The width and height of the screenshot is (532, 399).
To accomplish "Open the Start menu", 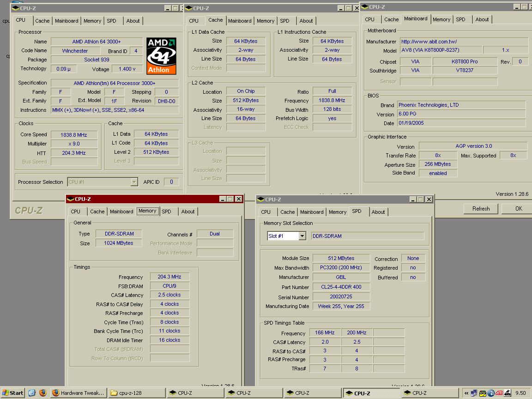I will click(x=13, y=393).
